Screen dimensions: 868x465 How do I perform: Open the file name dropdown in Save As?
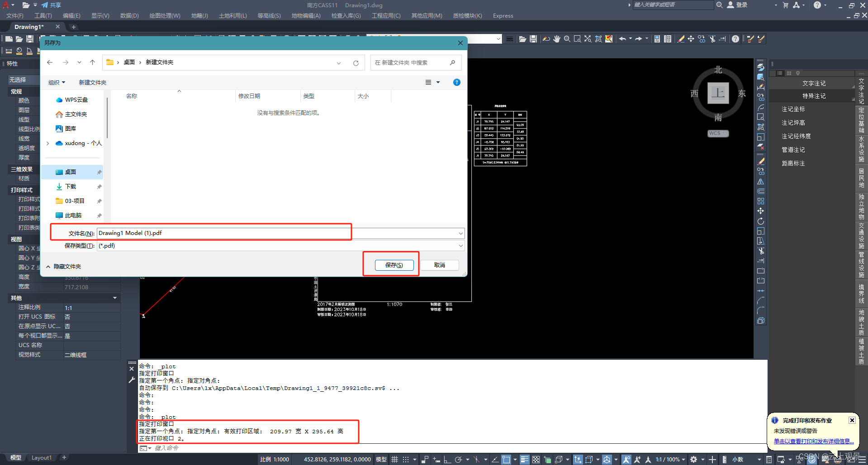pyautogui.click(x=460, y=234)
